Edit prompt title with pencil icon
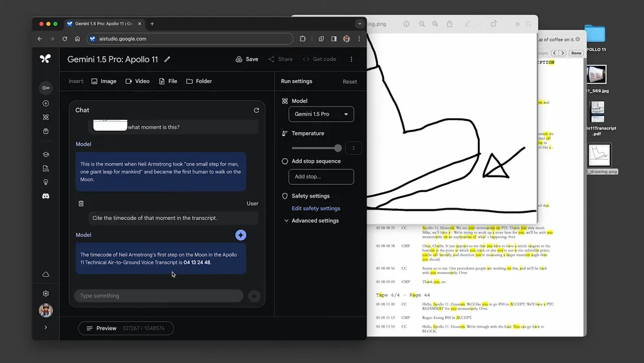 (167, 59)
